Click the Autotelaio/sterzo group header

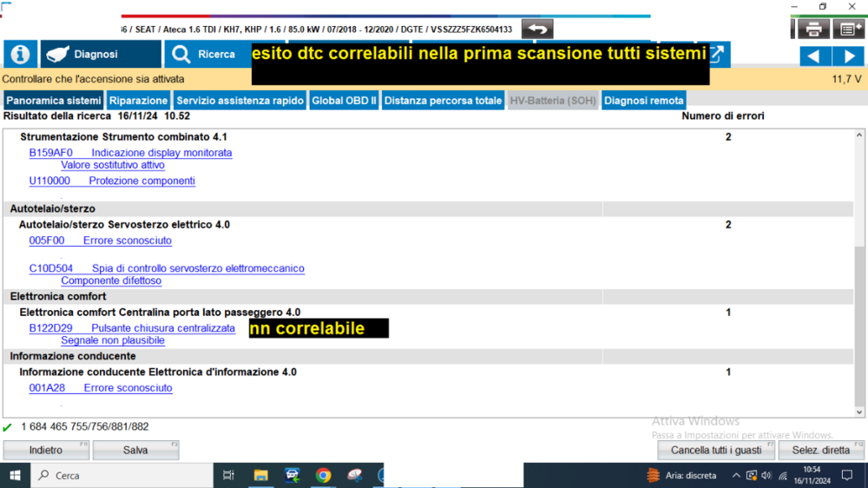53,208
